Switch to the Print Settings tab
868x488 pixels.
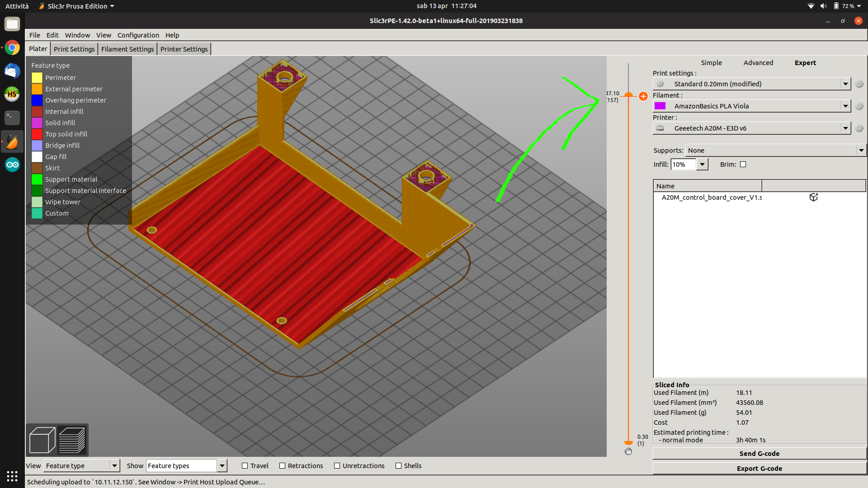click(x=74, y=49)
